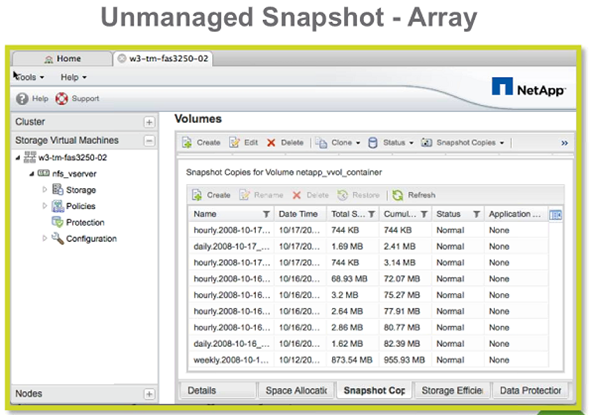Select the w3-tm-fas3250-02 tab
The width and height of the screenshot is (590, 415).
click(x=163, y=59)
